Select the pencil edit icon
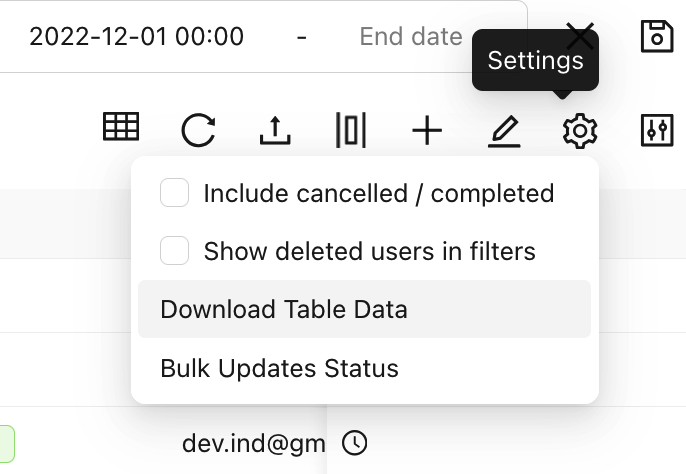This screenshot has height=474, width=686. (504, 130)
